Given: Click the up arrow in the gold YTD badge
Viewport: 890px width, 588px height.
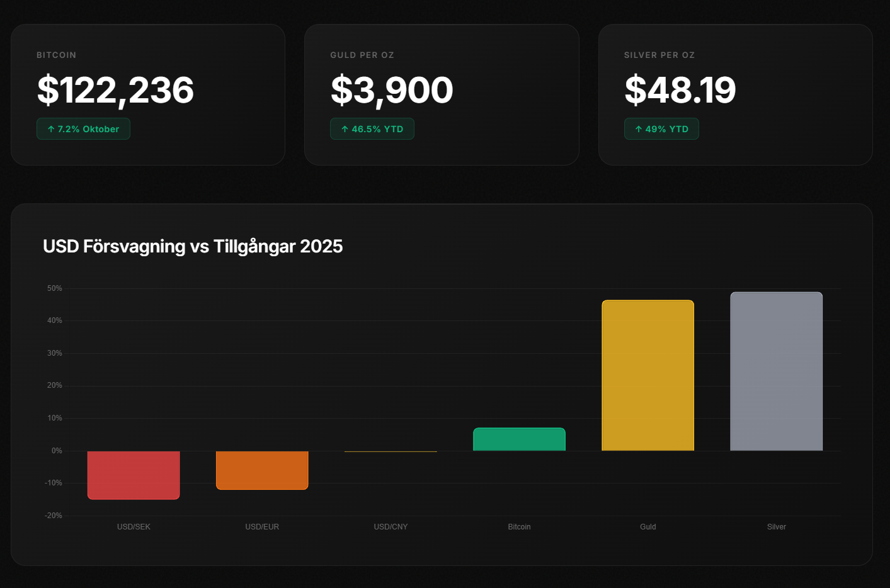Looking at the screenshot, I should [345, 129].
